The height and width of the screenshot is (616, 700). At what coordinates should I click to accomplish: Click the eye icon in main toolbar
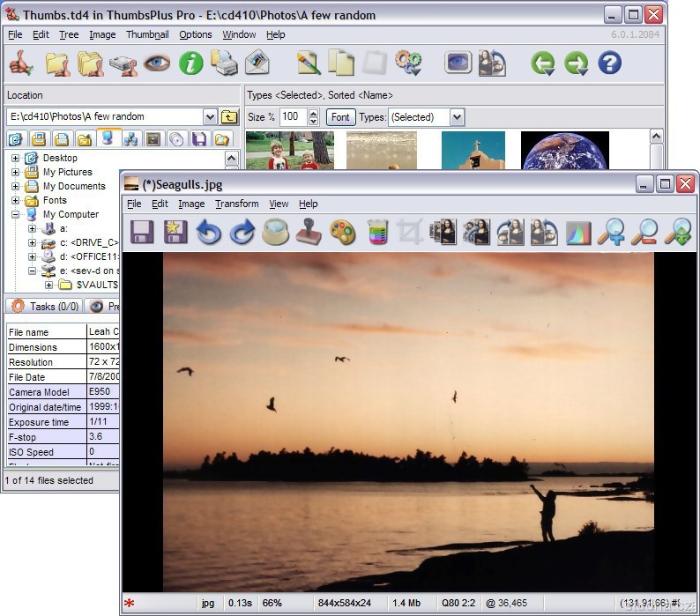pyautogui.click(x=157, y=63)
